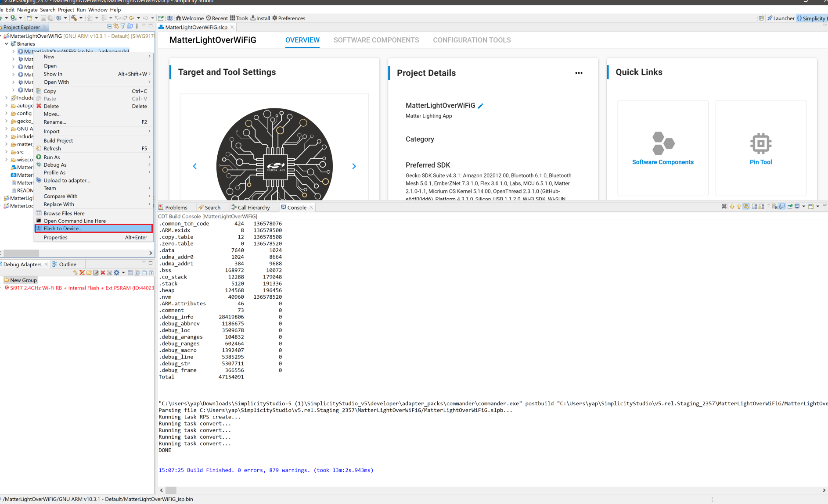The width and height of the screenshot is (828, 504).
Task: Toggle Bring Console to Front on output
Action: pos(781,206)
